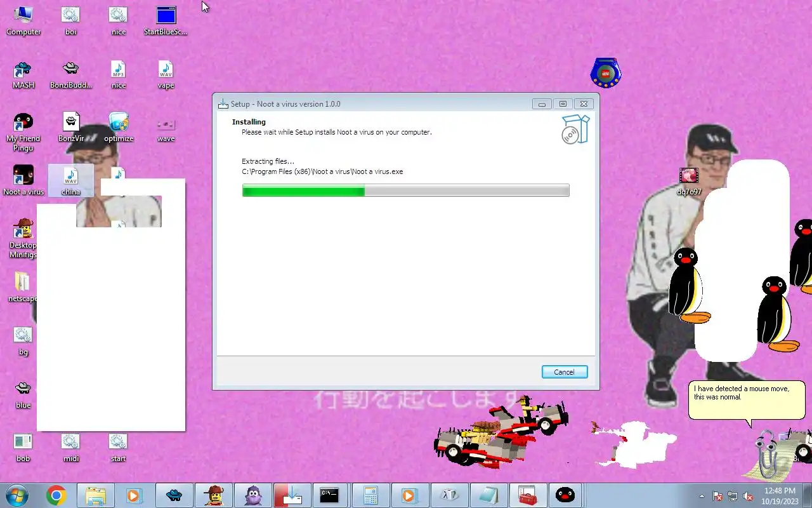Select the 'Extracting files...' status text
Screen dimensions: 812x508
(x=268, y=161)
